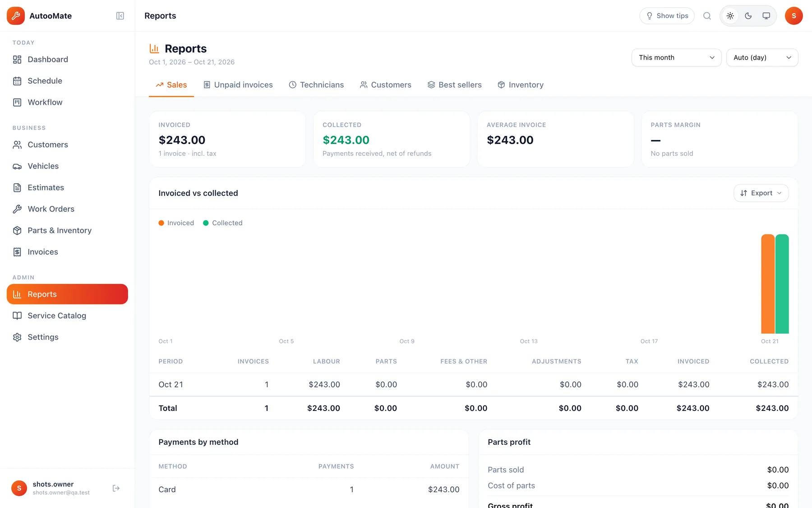Viewport: 812px width, 508px height.
Task: Click the Invoices receipt icon in sidebar
Action: pyautogui.click(x=17, y=252)
